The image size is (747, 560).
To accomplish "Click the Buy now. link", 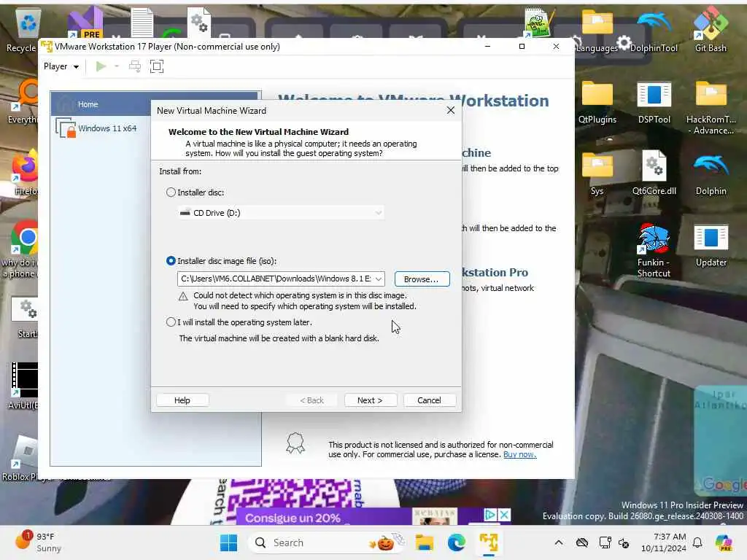I will coord(519,455).
